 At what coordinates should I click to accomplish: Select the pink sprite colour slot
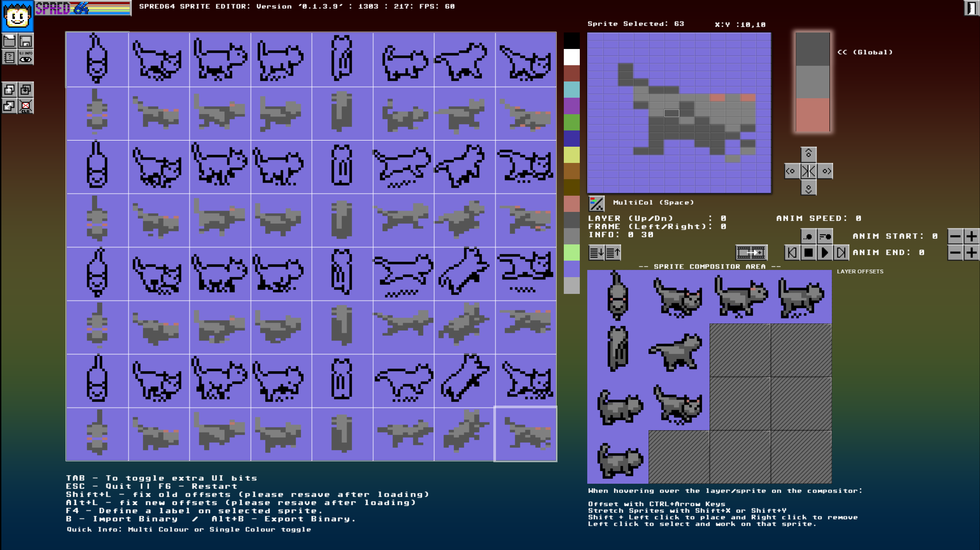tap(813, 115)
